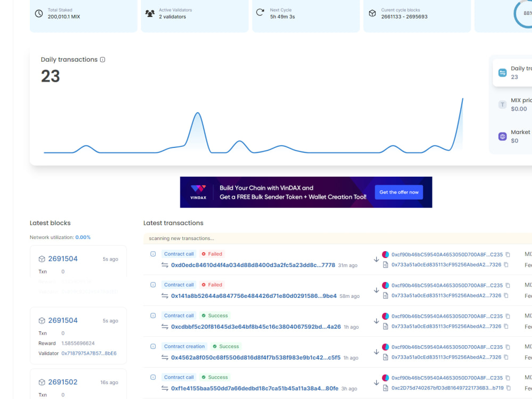Copy the sender address in the 0x4562a8f0 row
The image size is (532, 399).
point(508,347)
